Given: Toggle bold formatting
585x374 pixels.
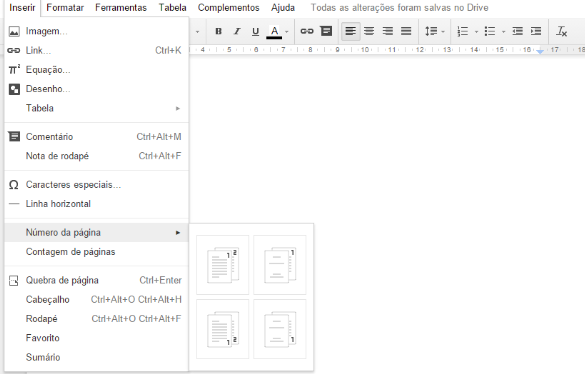Looking at the screenshot, I should (x=219, y=31).
